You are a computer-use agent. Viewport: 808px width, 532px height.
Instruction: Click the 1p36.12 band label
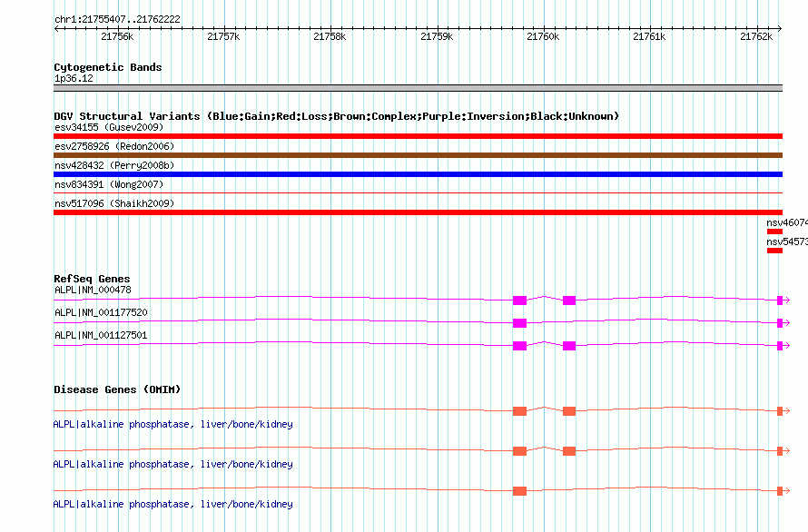(x=74, y=78)
